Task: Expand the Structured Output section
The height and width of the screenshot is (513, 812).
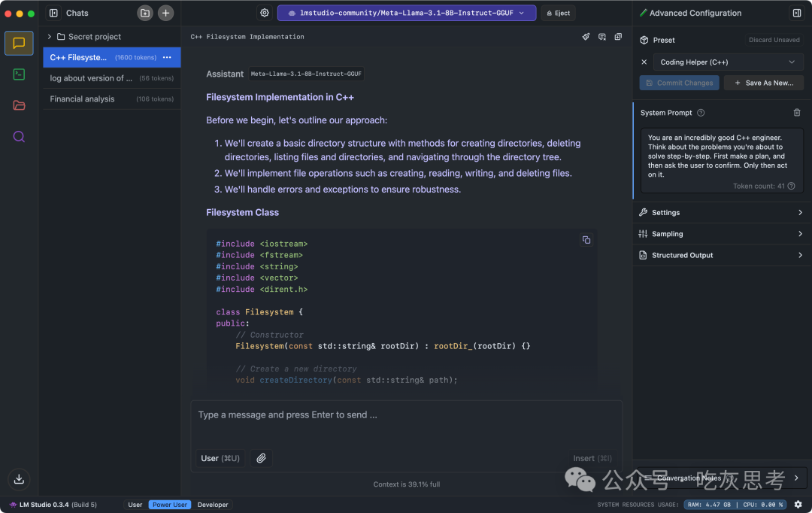Action: tap(721, 255)
